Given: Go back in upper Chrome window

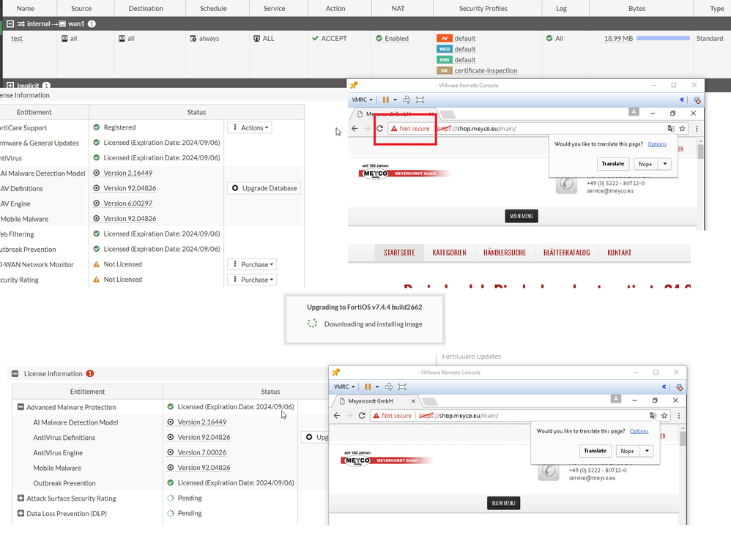Looking at the screenshot, I should (x=355, y=129).
